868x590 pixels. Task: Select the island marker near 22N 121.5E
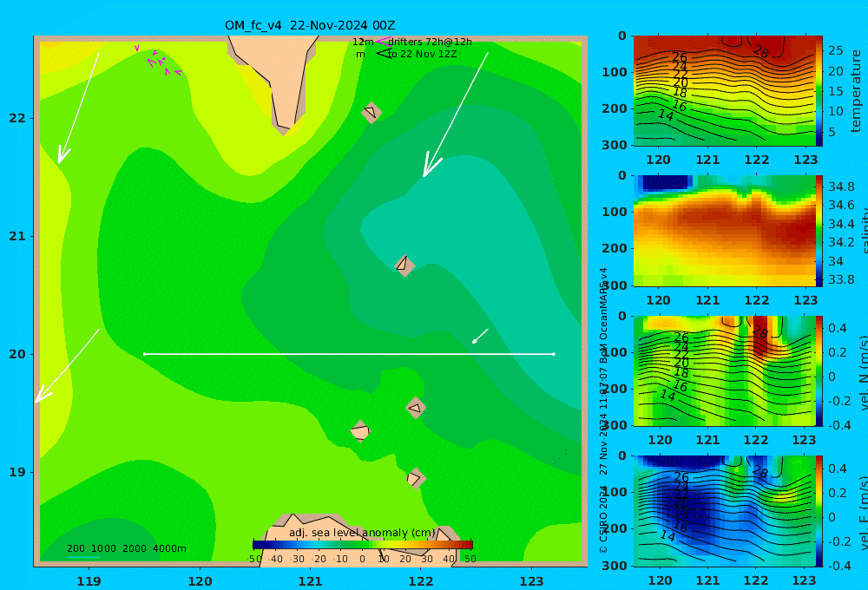371,112
